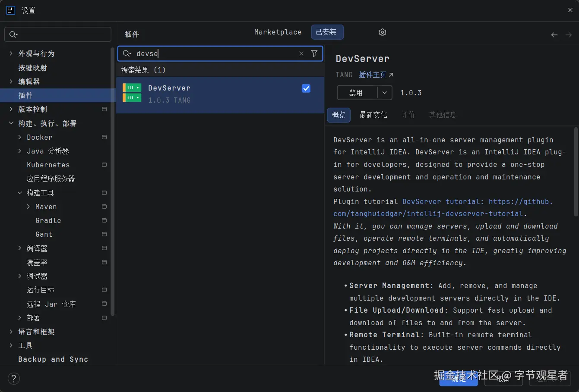Click the 禁用 button

[x=358, y=93]
